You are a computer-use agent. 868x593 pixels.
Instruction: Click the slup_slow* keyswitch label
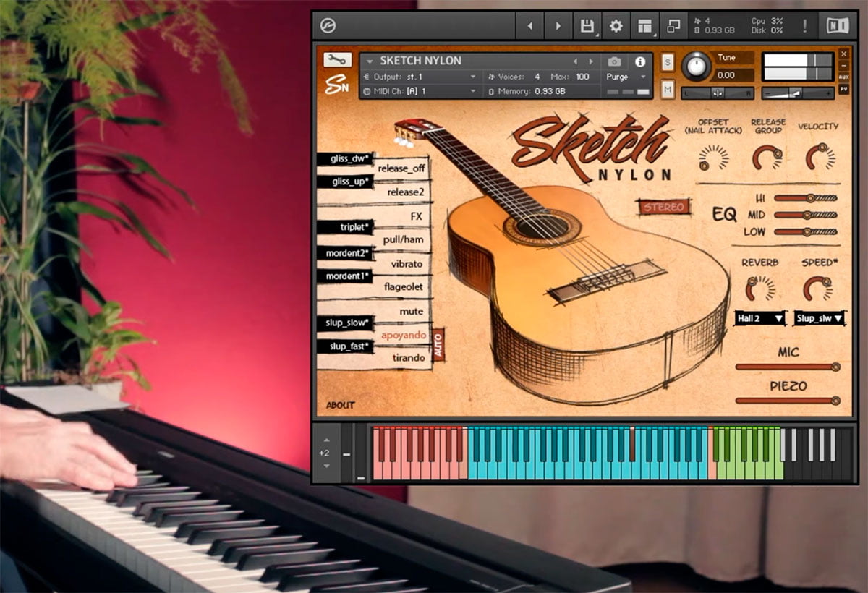(x=345, y=323)
